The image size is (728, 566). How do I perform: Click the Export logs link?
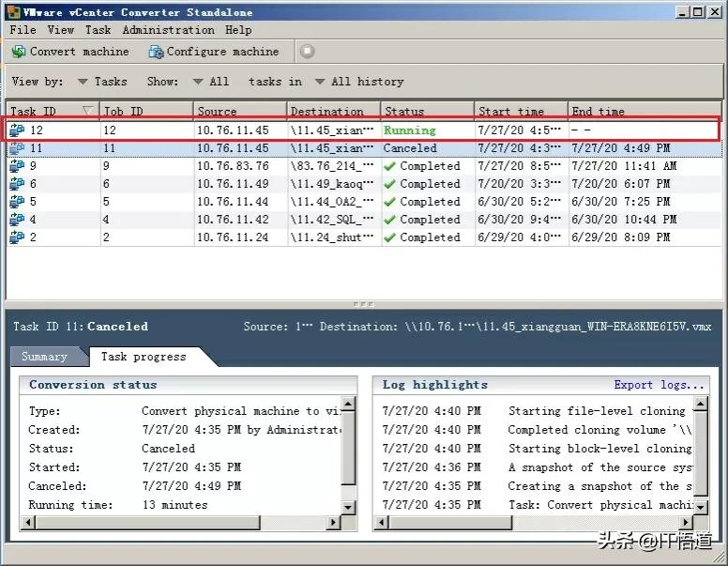(x=659, y=385)
